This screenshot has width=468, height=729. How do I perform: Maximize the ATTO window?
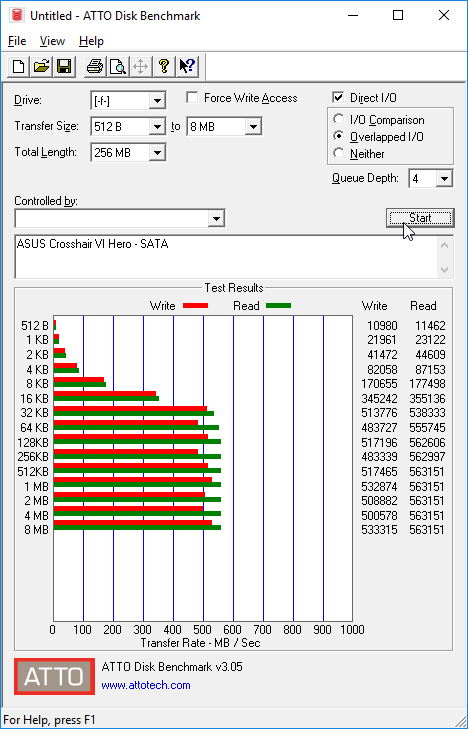[398, 15]
